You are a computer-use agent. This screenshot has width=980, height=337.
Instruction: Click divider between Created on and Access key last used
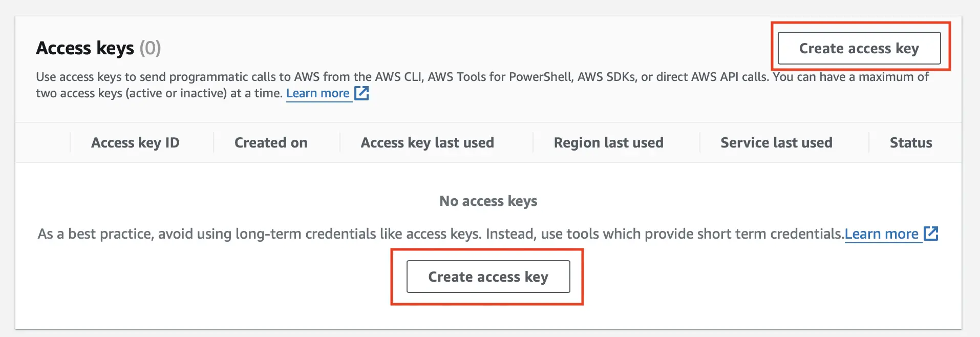coord(340,142)
